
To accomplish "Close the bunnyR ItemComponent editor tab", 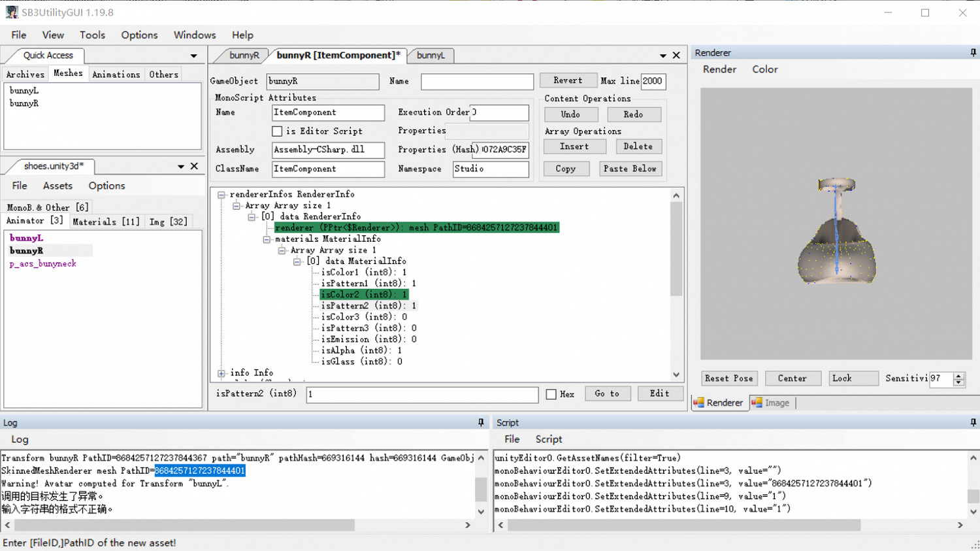I will click(x=676, y=56).
